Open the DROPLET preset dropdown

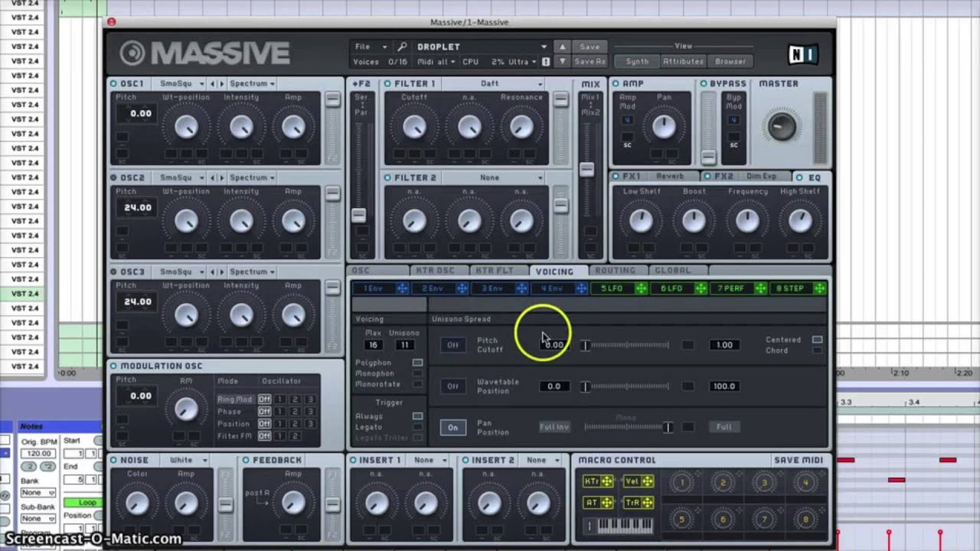coord(481,47)
